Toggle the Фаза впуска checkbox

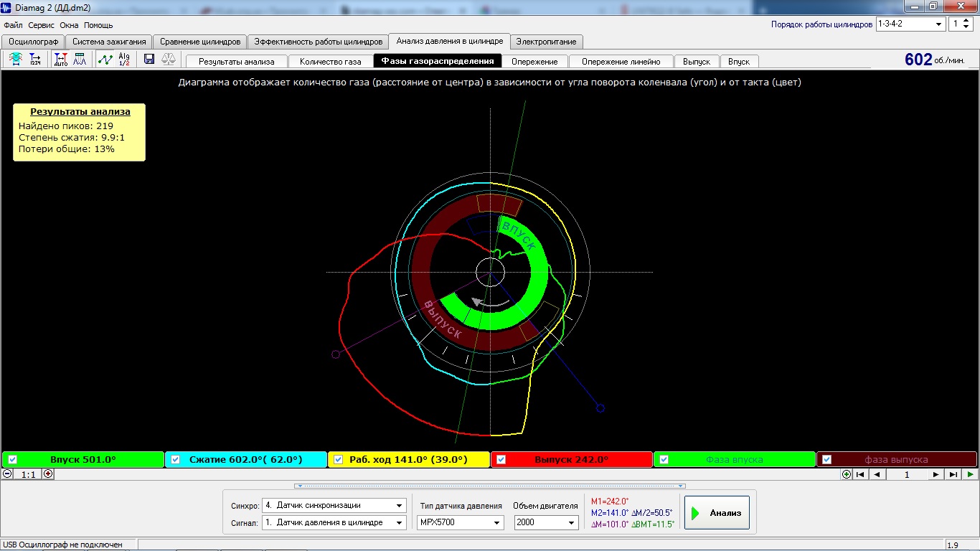664,459
